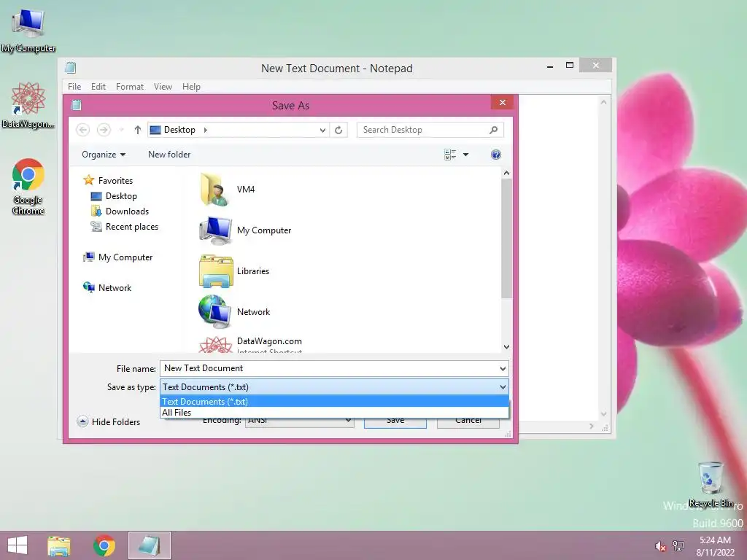
Task: Open the Recycle Bin desktop icon
Action: 711,485
